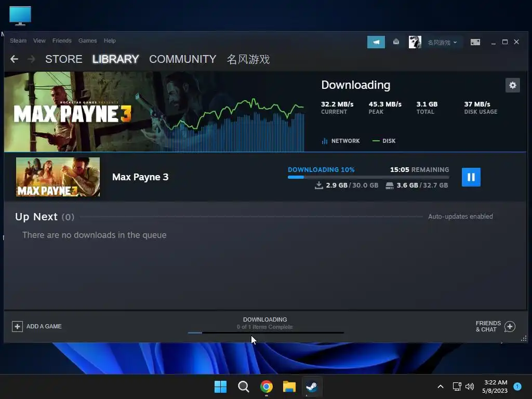The width and height of the screenshot is (532, 399).
Task: Pause the Max Payne 3 download
Action: point(471,177)
